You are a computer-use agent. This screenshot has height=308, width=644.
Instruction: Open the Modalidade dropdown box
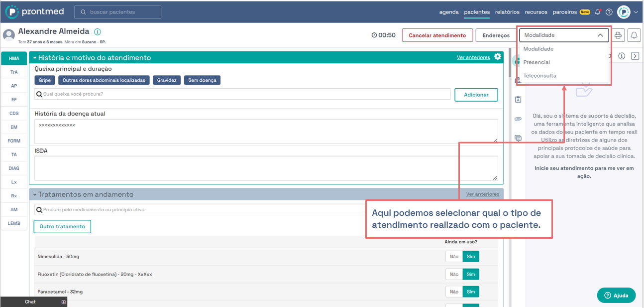point(564,35)
